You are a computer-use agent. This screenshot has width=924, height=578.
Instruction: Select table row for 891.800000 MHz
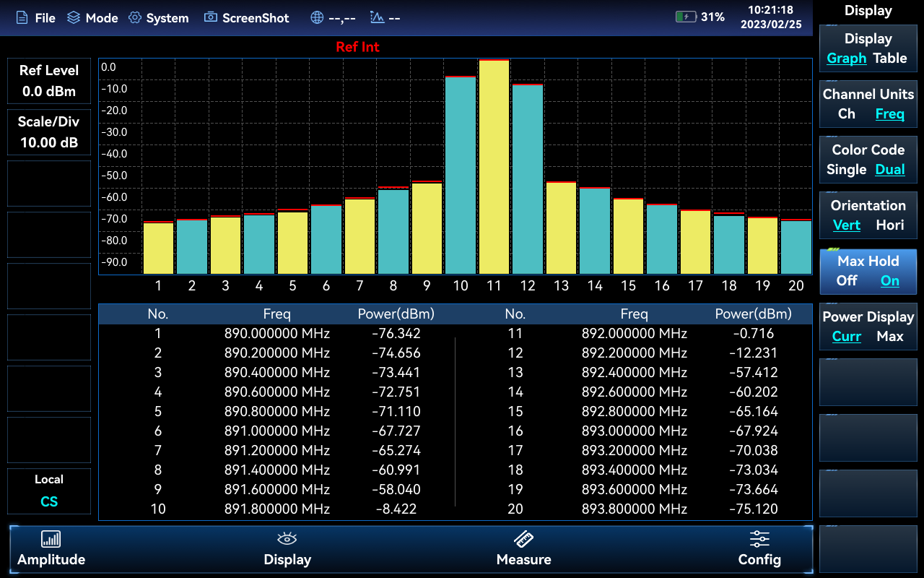(277, 509)
